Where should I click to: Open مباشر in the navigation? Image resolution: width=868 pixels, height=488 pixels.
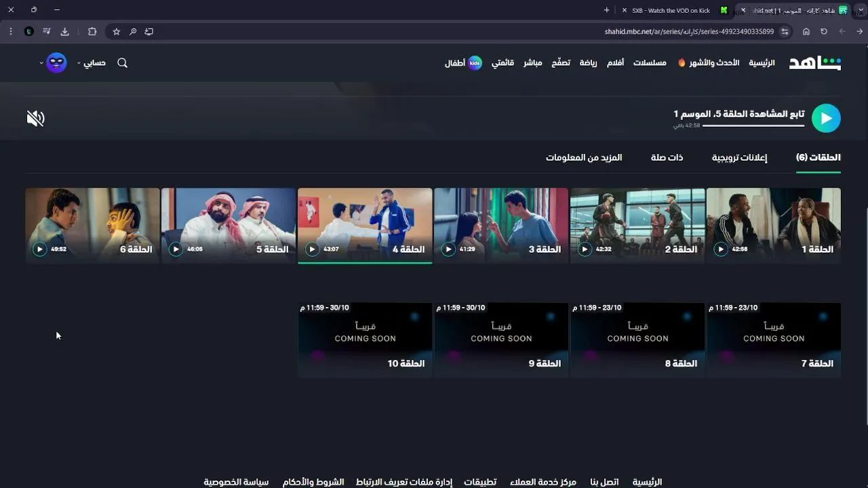[x=532, y=63]
